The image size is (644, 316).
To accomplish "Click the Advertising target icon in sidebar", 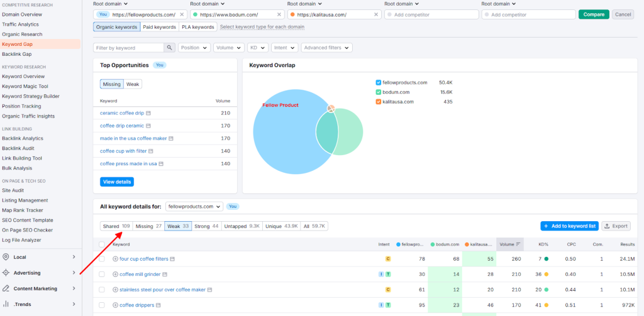I will click(x=6, y=273).
